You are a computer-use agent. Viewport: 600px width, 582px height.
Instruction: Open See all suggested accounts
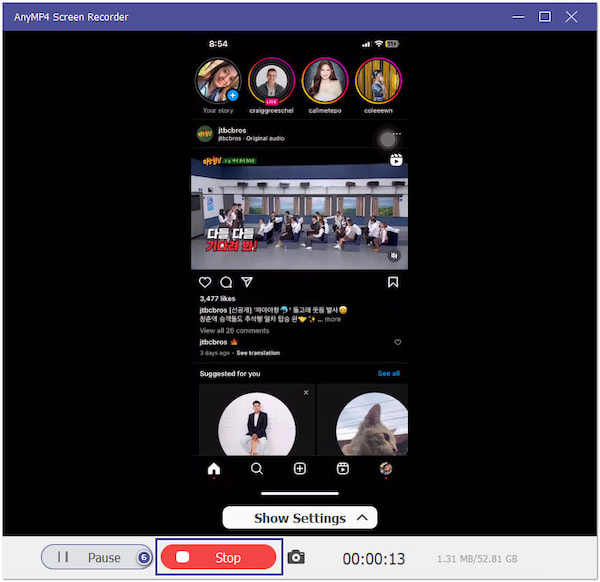[x=389, y=373]
